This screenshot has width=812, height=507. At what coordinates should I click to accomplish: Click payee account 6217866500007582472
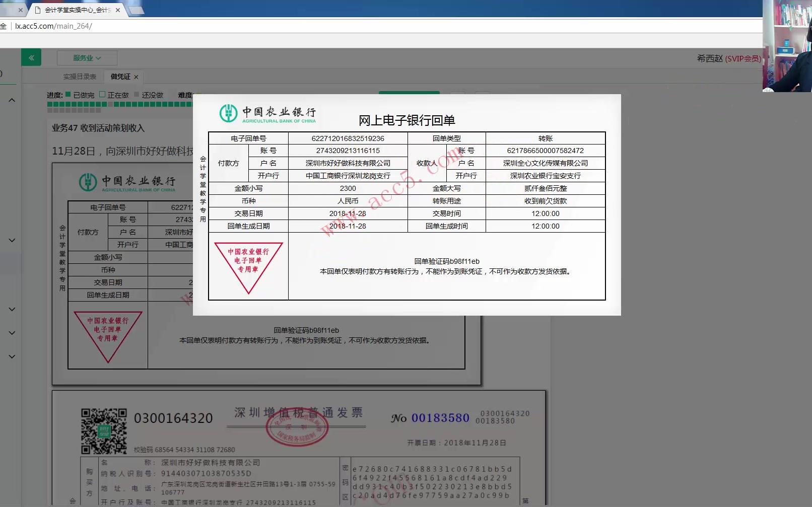coord(546,151)
